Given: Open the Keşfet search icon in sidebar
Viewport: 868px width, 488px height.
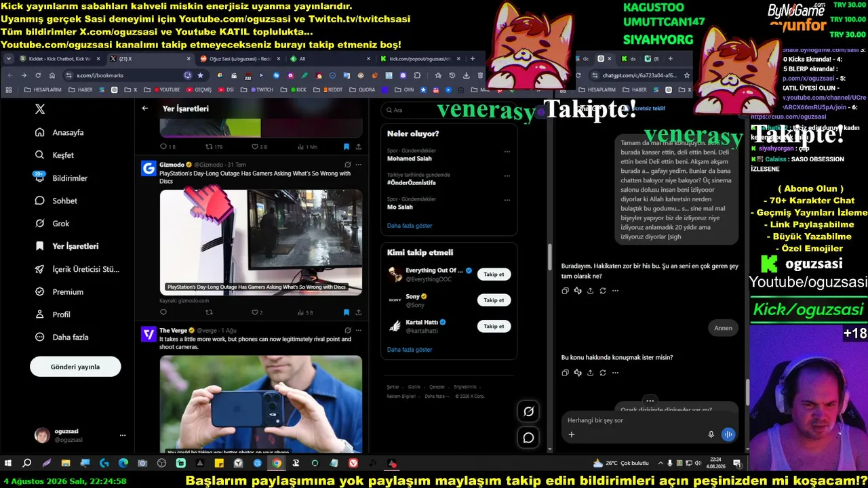Looking at the screenshot, I should [40, 155].
